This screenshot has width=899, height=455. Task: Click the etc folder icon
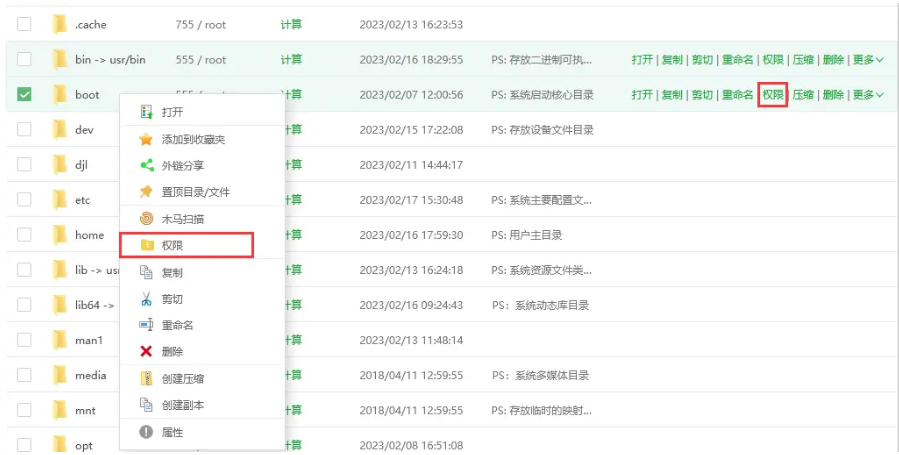click(59, 199)
